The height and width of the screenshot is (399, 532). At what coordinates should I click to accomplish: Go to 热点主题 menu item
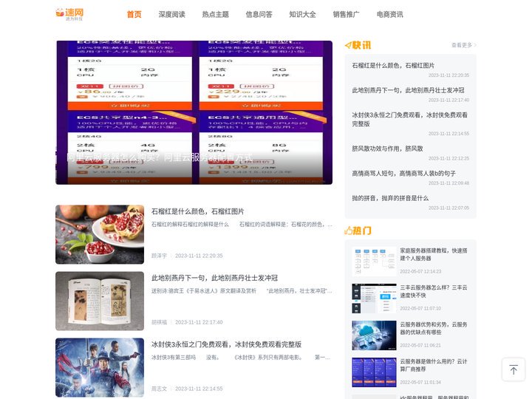tap(216, 14)
